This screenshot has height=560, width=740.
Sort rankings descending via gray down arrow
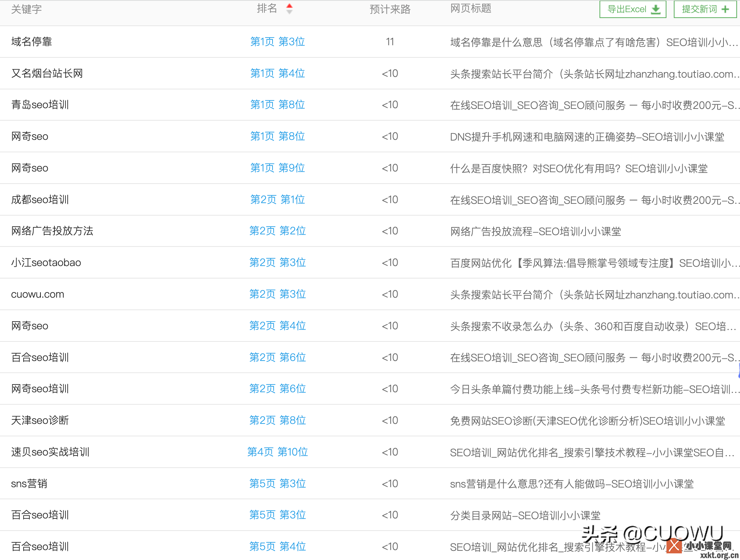coord(289,11)
